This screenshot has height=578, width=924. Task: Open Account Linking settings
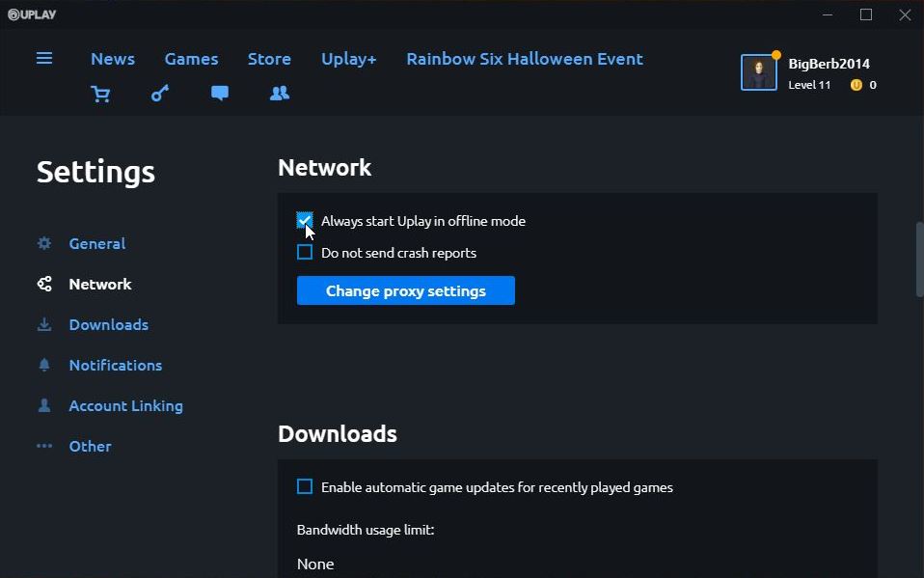[126, 406]
